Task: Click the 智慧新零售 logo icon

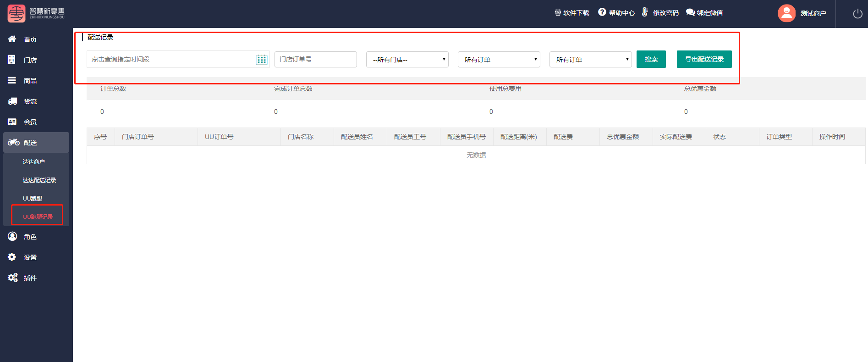Action: click(16, 14)
